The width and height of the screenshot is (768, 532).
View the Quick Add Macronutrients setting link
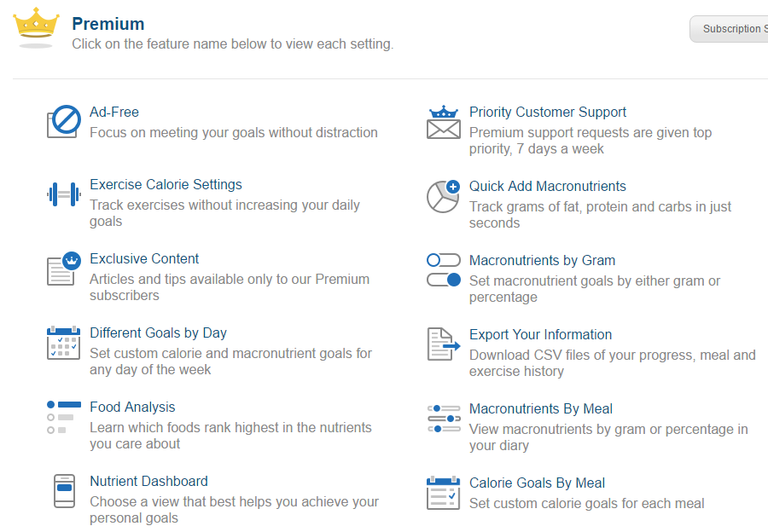pos(548,187)
